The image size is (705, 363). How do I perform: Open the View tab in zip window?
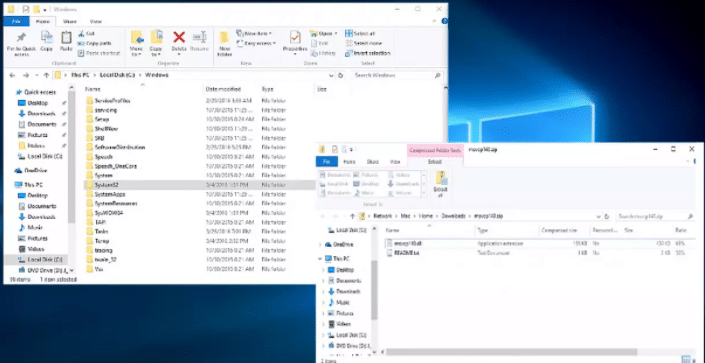[x=395, y=162]
